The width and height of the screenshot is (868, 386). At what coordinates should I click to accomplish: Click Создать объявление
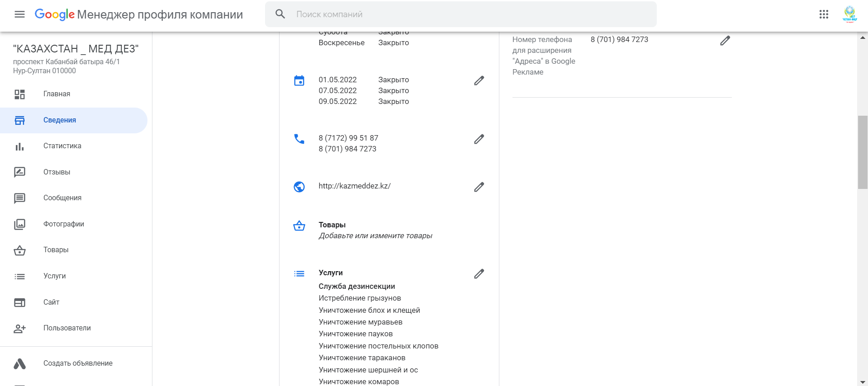[x=78, y=363]
